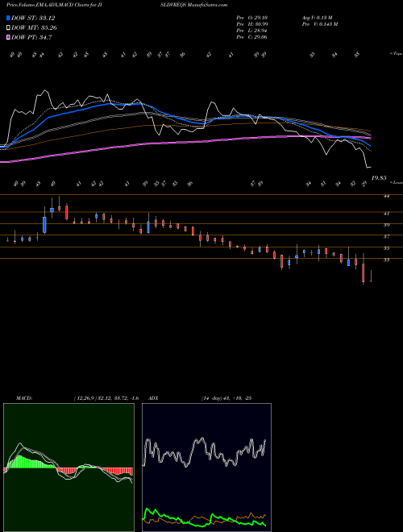Click the 'Avg V: 0.13 M' value
Viewport: 403px width, 532px height.
point(318,18)
